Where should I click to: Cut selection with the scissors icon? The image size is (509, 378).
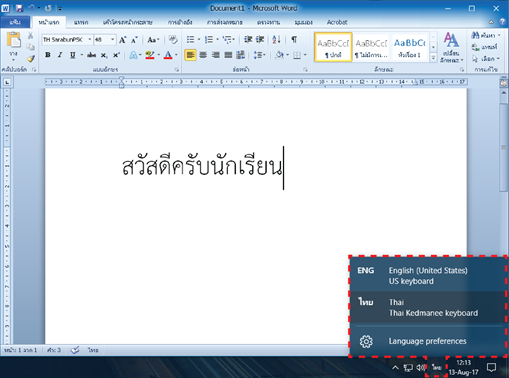pyautogui.click(x=30, y=35)
